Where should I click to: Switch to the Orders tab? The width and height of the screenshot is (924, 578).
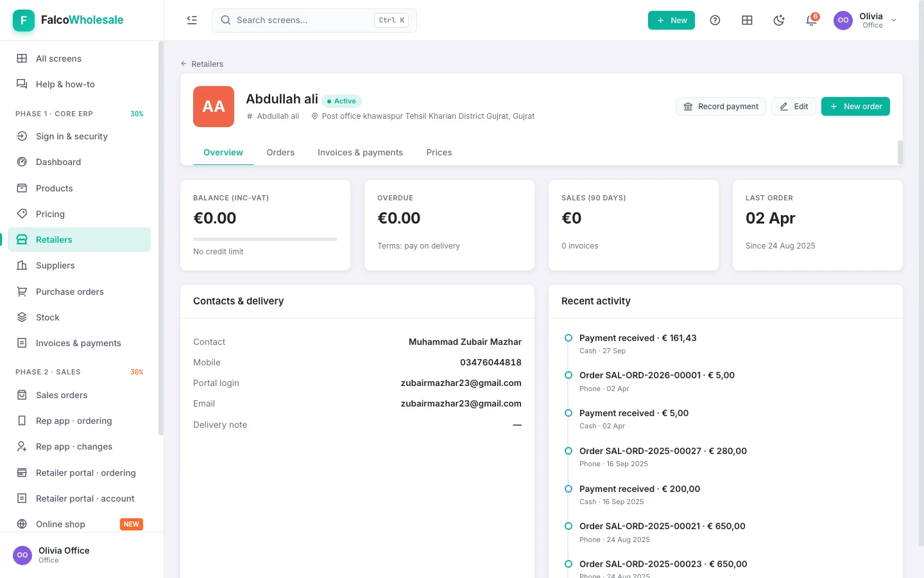(x=280, y=152)
